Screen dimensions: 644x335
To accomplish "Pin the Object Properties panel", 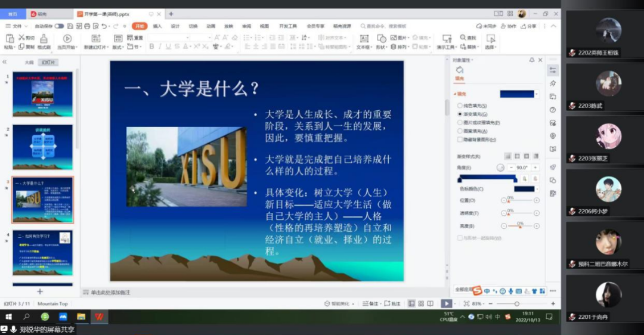I will 532,60.
